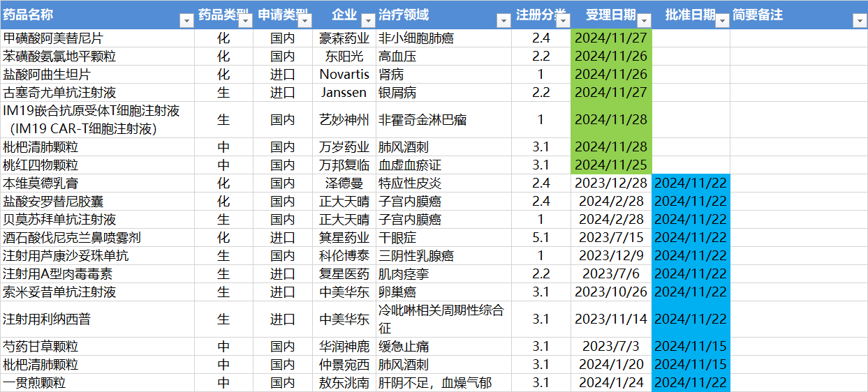Select the company cell 复星医药
The image size is (868, 392).
344,274
